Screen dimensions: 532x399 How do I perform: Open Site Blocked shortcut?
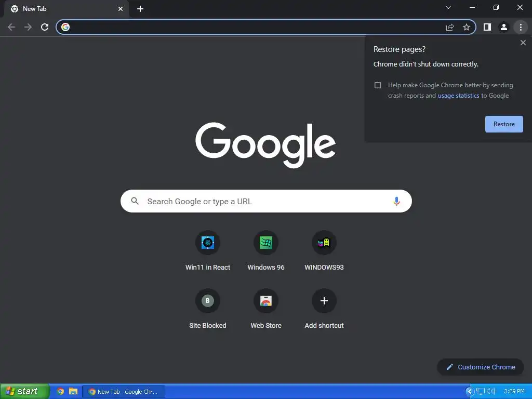pyautogui.click(x=208, y=309)
